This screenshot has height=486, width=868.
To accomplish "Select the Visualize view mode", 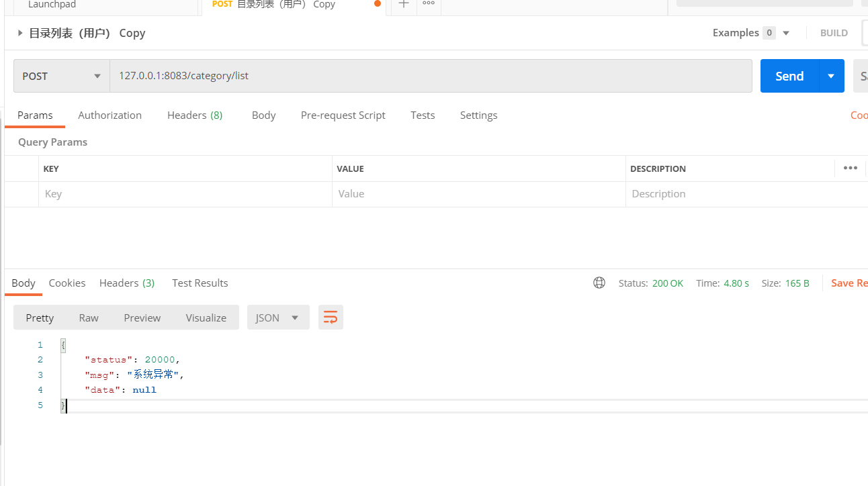I will coord(206,318).
